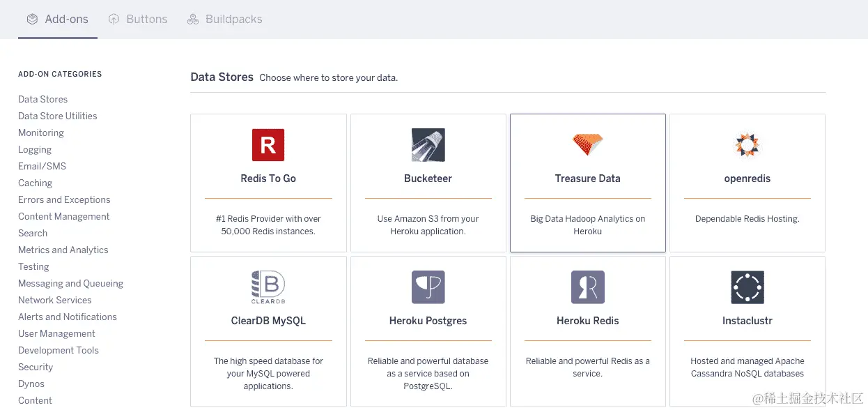Viewport: 868px width, 410px height.
Task: Open the Content category at sidebar bottom
Action: pos(35,401)
